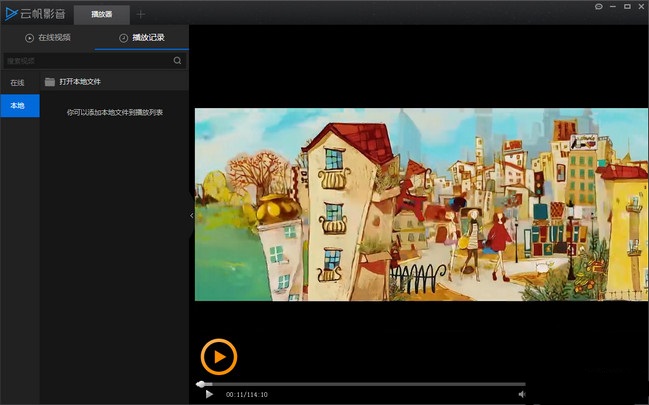
Task: Click the large orange play button
Action: (x=219, y=357)
